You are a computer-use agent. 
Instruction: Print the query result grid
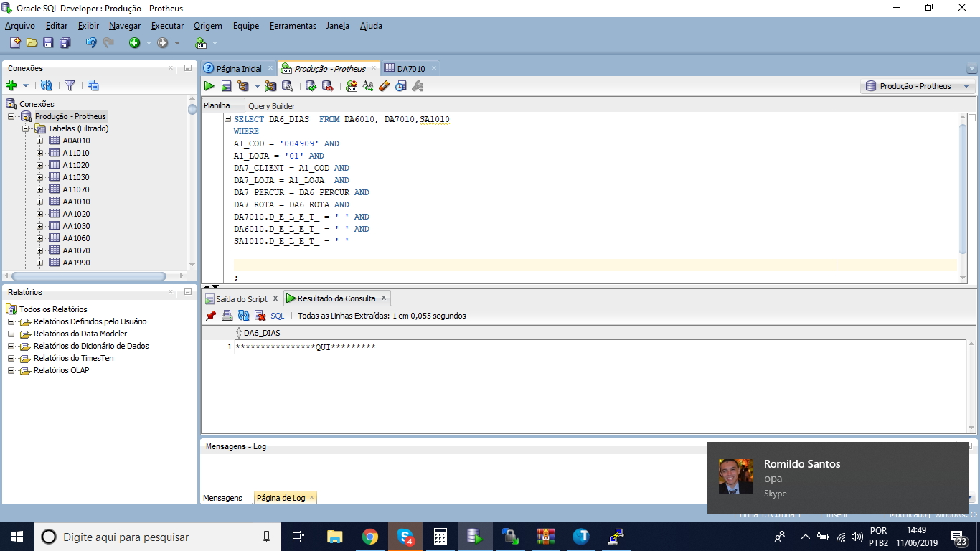pos(227,316)
